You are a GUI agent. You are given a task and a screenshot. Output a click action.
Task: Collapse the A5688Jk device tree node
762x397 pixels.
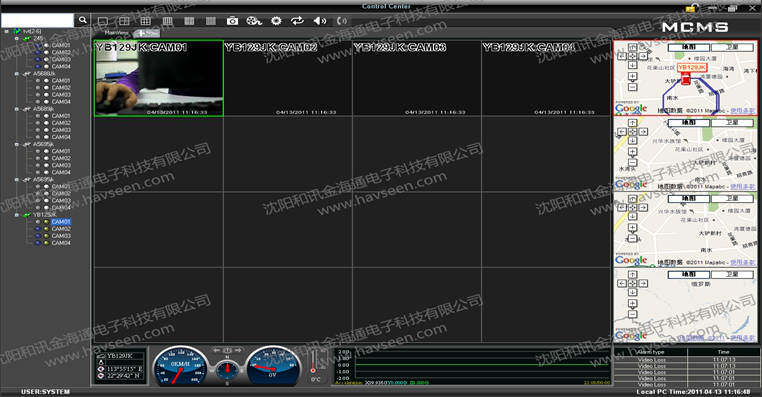(17, 74)
